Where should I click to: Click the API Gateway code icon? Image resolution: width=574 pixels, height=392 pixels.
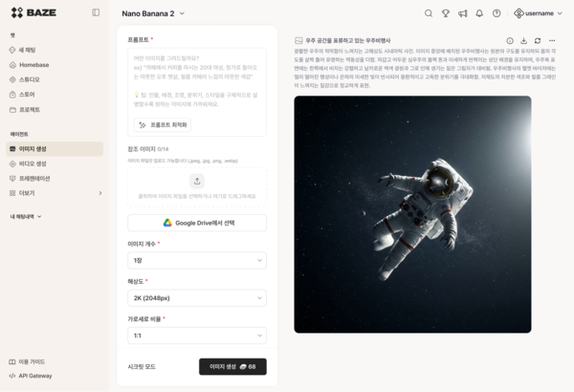(x=12, y=376)
